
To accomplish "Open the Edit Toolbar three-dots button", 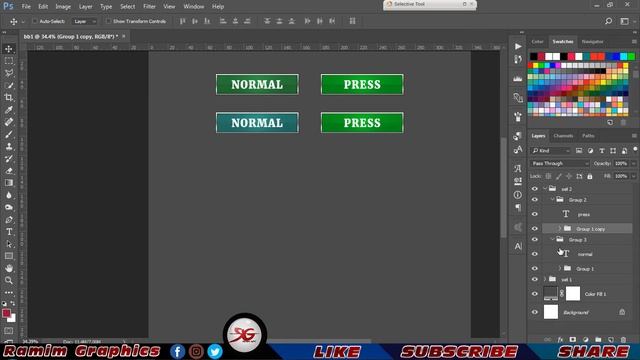I will tap(9, 292).
